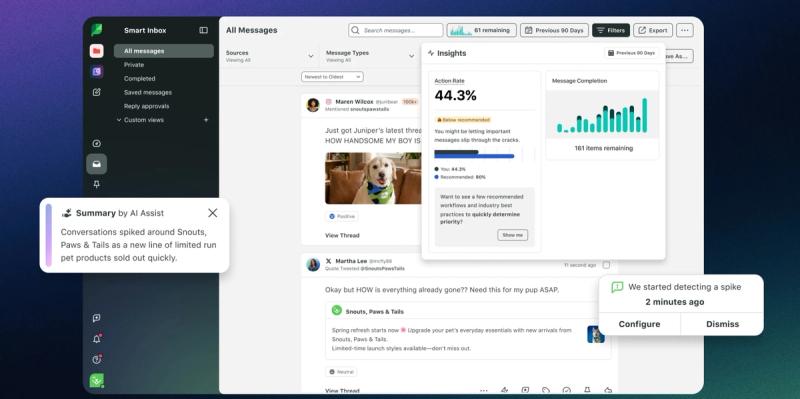Click the spike detection chat icon
This screenshot has width=800, height=399.
point(617,287)
